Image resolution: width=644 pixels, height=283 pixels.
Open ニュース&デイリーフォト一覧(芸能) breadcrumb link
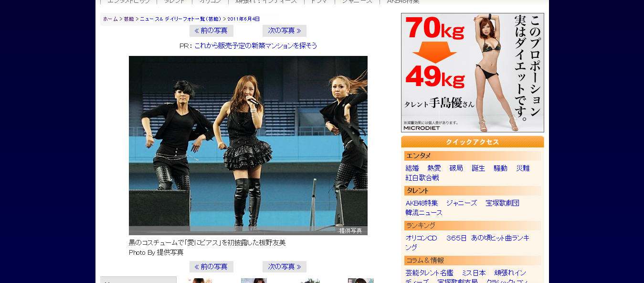point(181,19)
